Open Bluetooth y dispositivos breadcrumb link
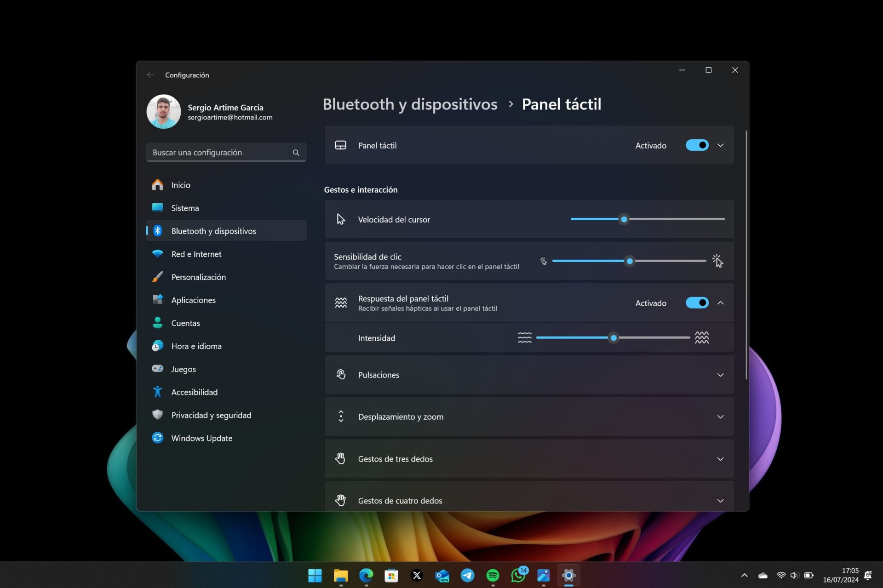Image resolution: width=883 pixels, height=588 pixels. click(x=409, y=104)
